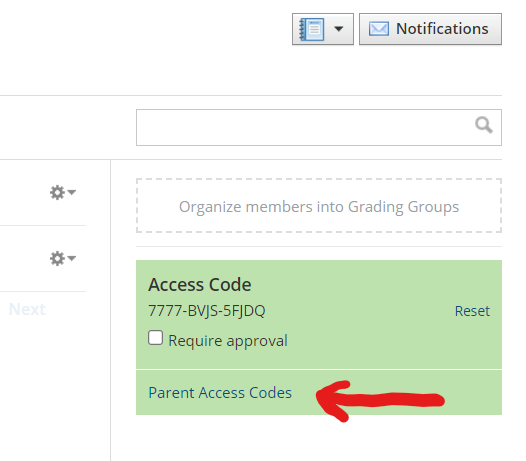Screen dimensions: 526x461
Task: Expand the lower gear's dropdown arrow
Action: (71, 258)
